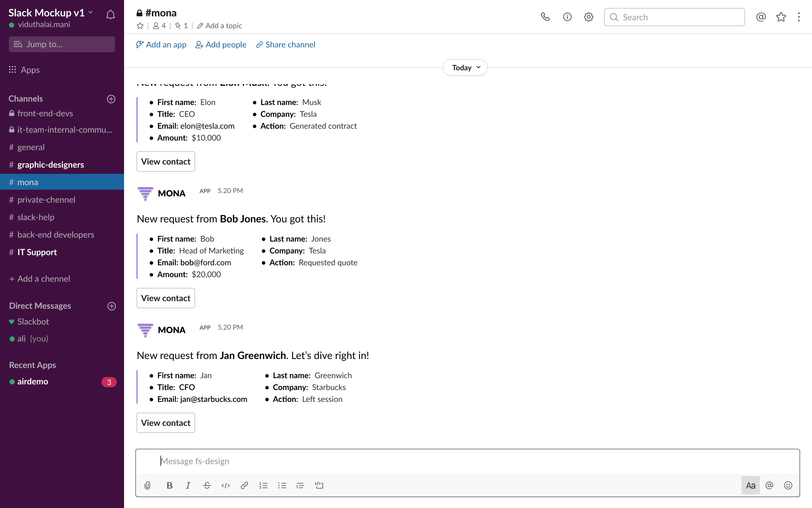Click the Jump to... field
812x508 pixels.
[x=62, y=44]
